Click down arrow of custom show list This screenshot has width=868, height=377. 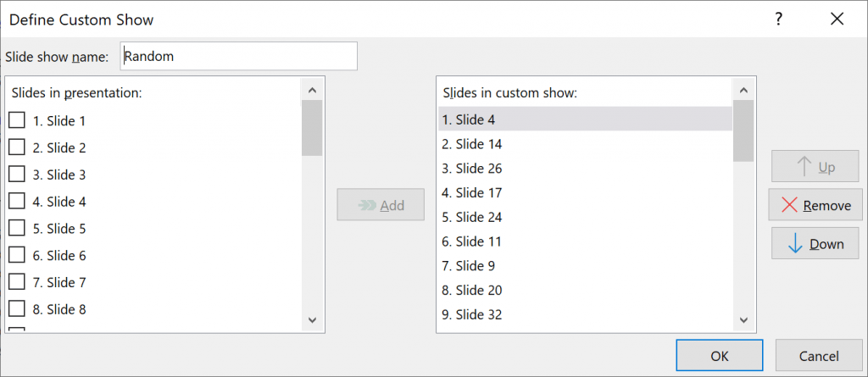click(x=743, y=320)
